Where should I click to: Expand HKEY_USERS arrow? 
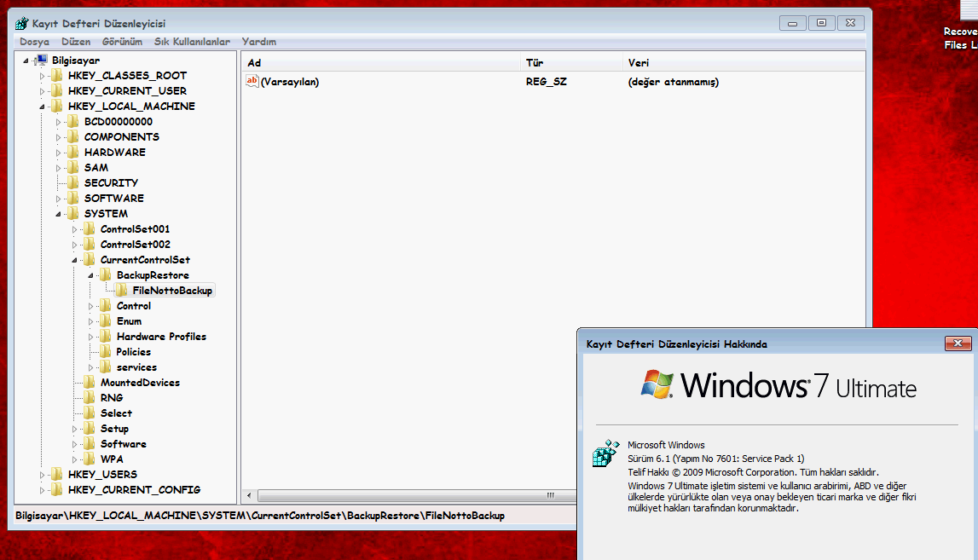pos(43,475)
